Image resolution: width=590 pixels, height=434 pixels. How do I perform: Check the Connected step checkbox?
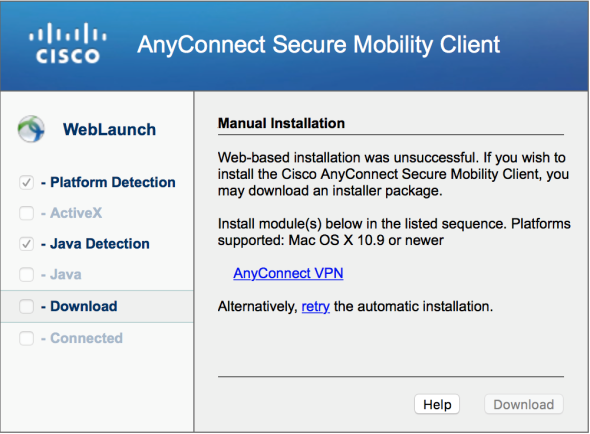coord(26,338)
